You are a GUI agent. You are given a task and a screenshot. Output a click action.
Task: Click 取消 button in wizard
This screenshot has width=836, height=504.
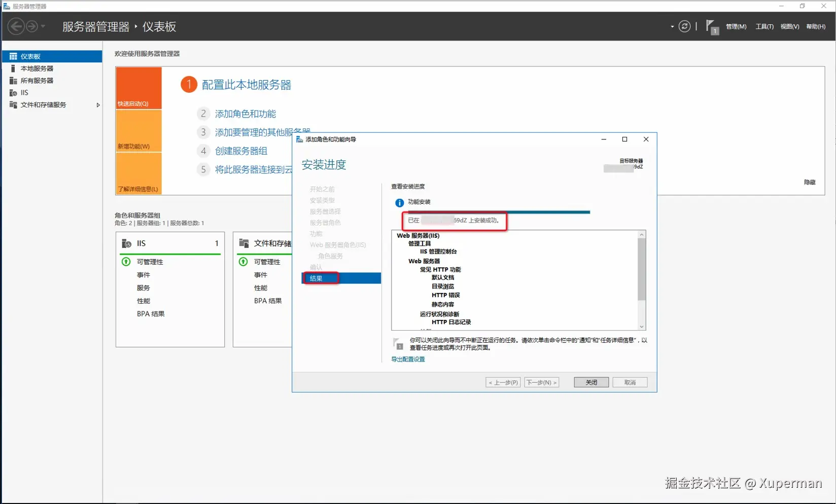coord(630,382)
